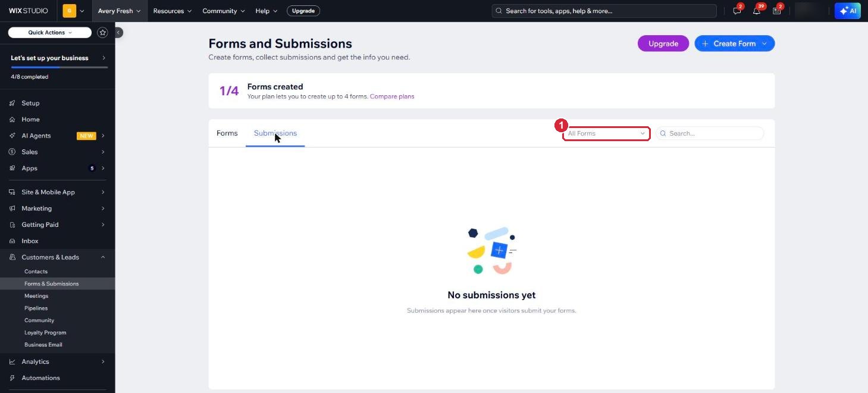Collapse the Customers & Leads section
The image size is (868, 393).
click(57, 257)
